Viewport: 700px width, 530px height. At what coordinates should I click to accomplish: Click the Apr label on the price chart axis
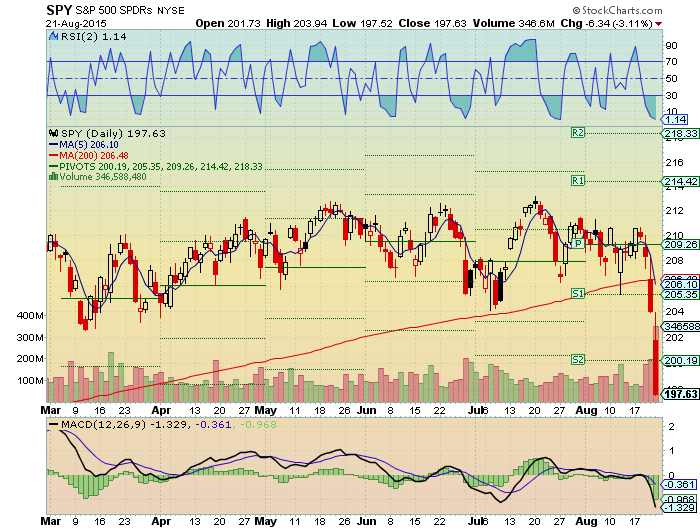pyautogui.click(x=161, y=410)
